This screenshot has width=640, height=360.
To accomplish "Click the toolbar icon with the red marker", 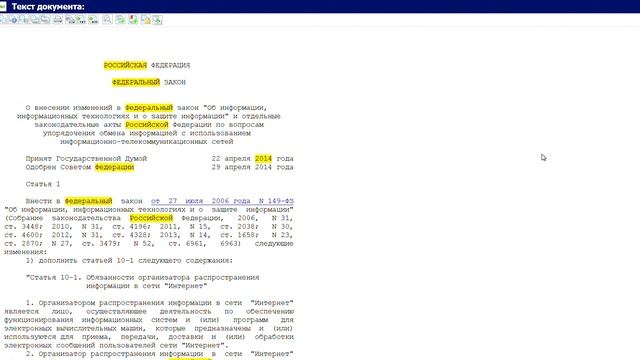I will coord(133,20).
